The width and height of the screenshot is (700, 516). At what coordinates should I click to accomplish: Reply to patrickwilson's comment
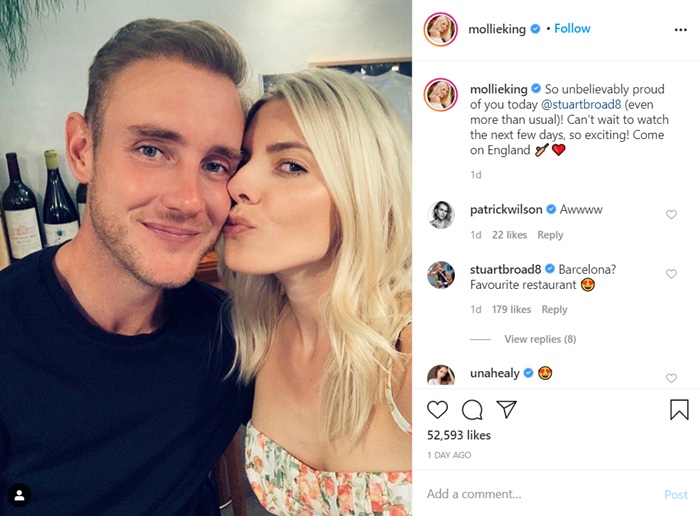pos(550,235)
